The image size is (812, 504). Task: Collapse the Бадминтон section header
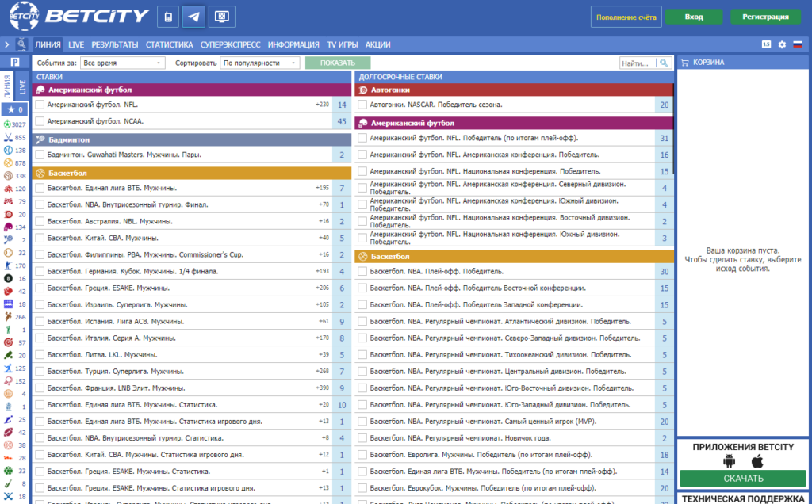(x=192, y=139)
